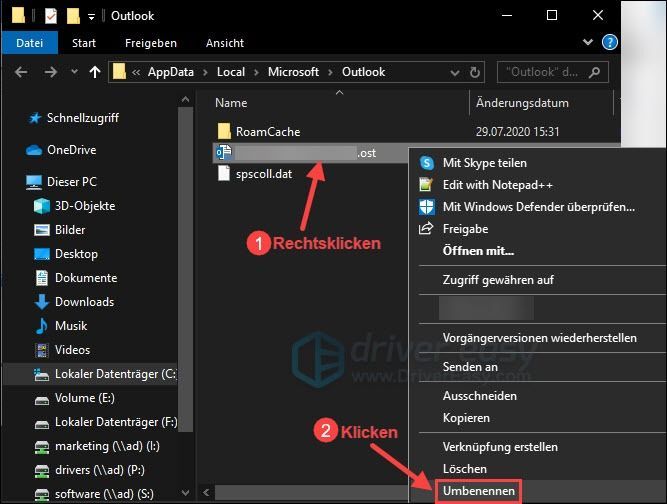This screenshot has height=504, width=667.
Task: Click the RoamCache folder icon
Action: tap(224, 131)
